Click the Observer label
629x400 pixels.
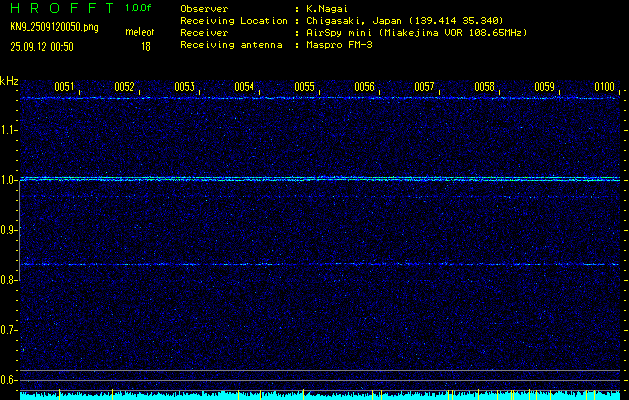coord(204,9)
